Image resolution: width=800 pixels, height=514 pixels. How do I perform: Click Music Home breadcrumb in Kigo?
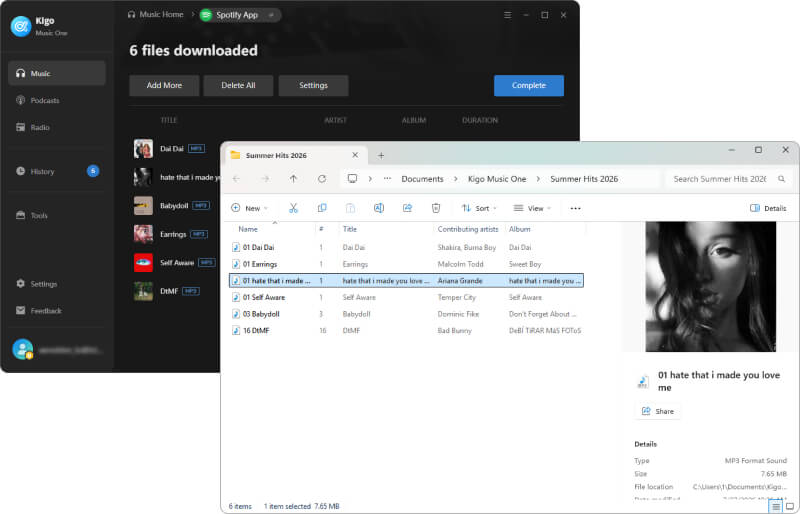pyautogui.click(x=156, y=15)
